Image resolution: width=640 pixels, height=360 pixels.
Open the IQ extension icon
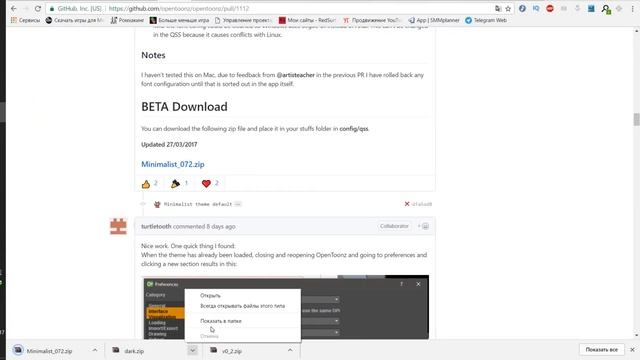[536, 9]
